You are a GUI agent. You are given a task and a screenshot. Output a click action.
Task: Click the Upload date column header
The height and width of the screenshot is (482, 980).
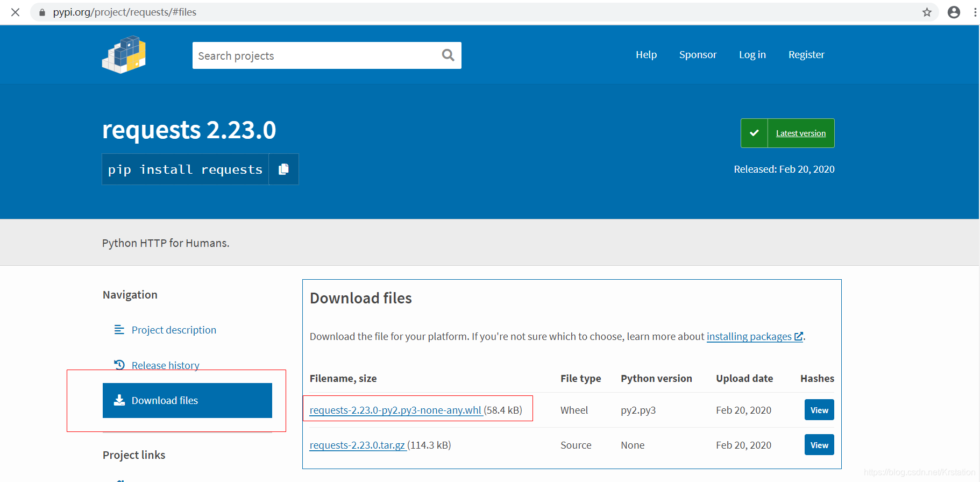pos(744,378)
